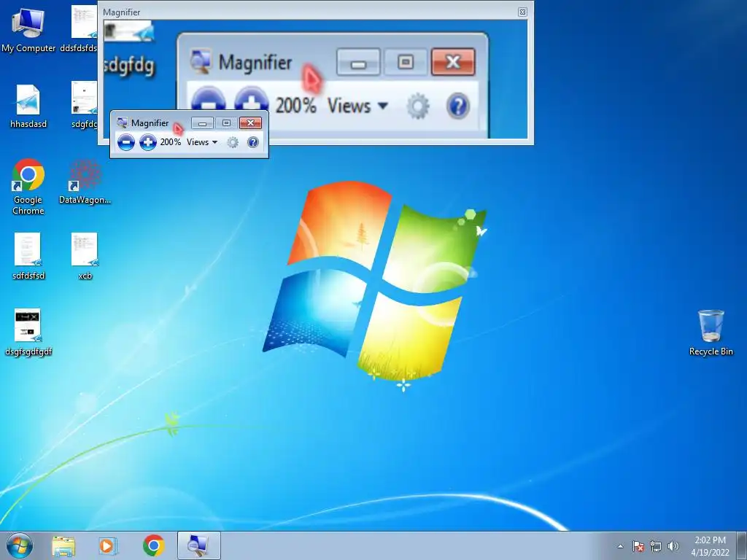Select xcb desktop file icon
Viewport: 747px width, 560px height.
pyautogui.click(x=85, y=256)
